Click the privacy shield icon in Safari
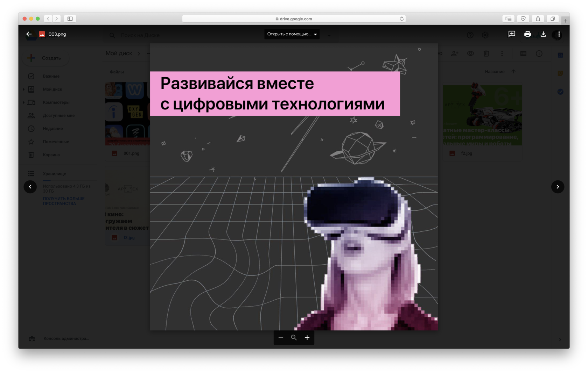Screen dimensions: 588x373 tap(523, 19)
